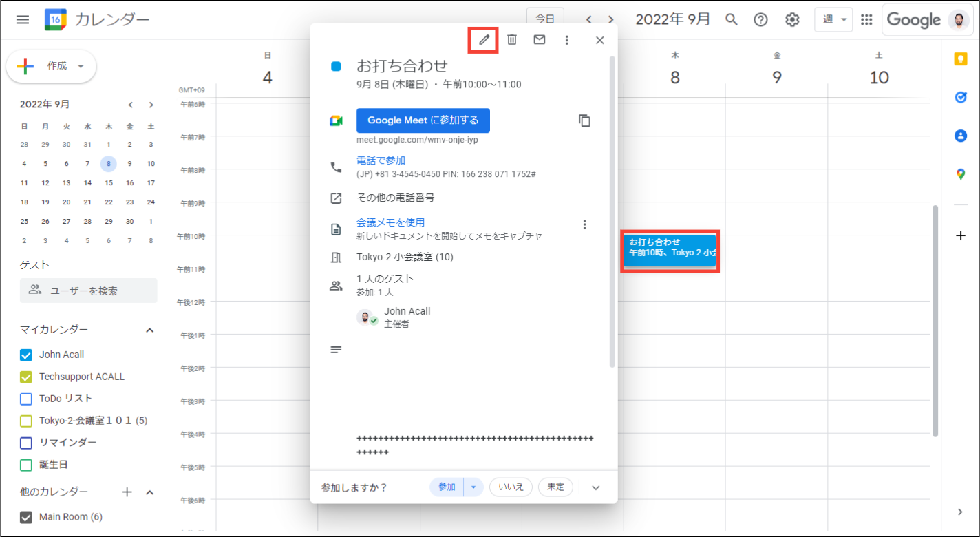
Task: Toggle Main Room (6) calendar checkbox
Action: point(26,518)
